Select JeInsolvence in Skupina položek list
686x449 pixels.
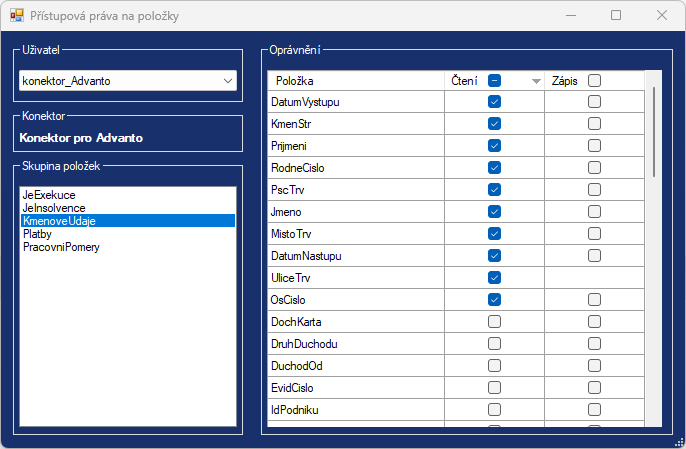[128, 208]
